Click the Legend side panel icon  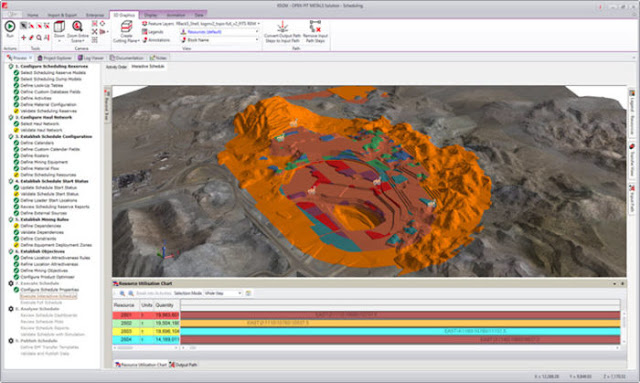click(631, 94)
